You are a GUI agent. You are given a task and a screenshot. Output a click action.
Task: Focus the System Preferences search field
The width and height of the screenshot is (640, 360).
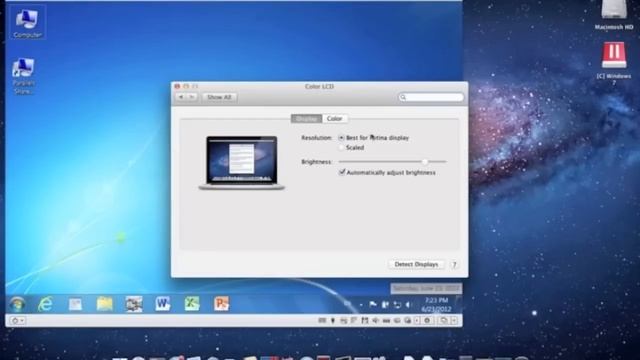431,97
